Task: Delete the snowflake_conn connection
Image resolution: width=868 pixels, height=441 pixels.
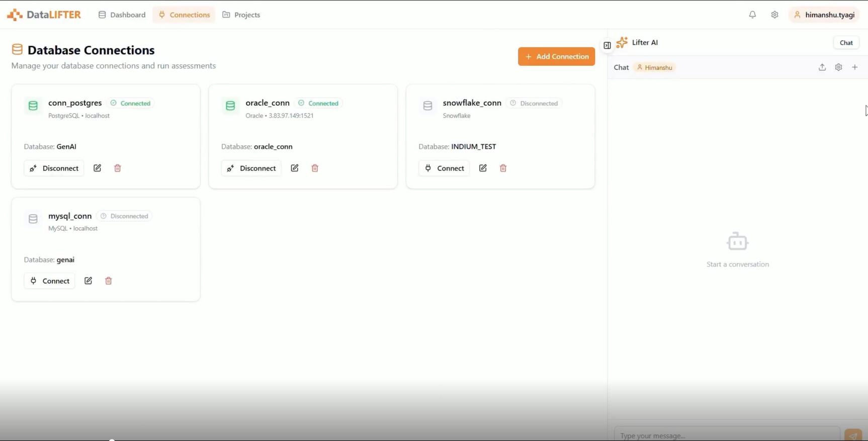Action: (503, 168)
